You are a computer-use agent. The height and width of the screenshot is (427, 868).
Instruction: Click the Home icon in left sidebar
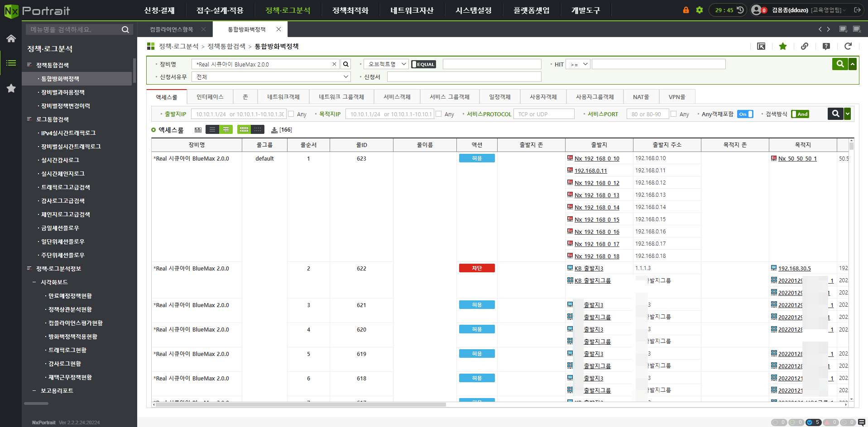click(11, 38)
